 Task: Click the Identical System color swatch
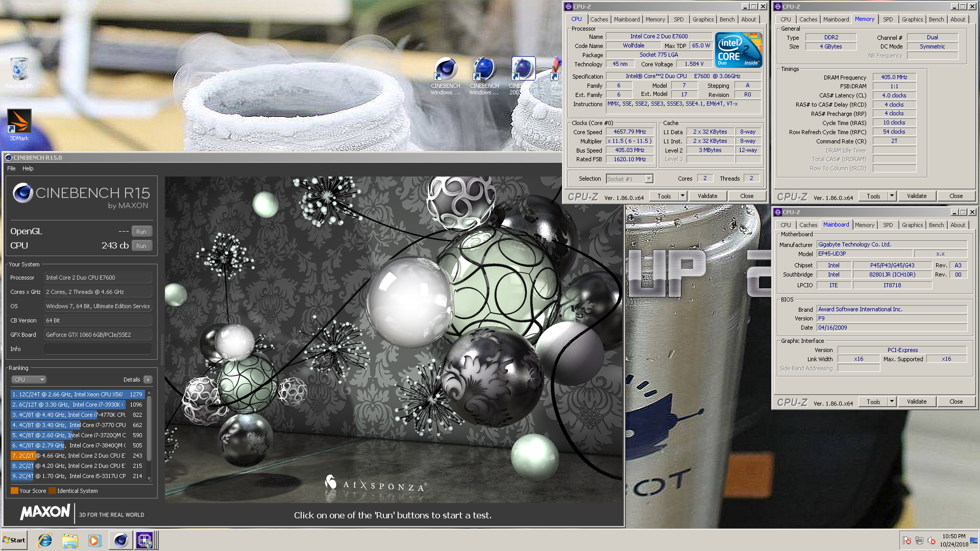pos(52,491)
